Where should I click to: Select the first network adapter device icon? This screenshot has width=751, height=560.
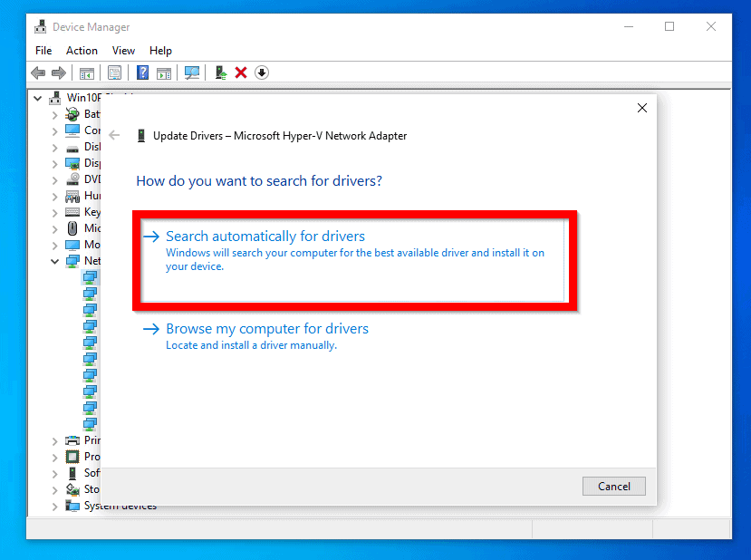pyautogui.click(x=90, y=277)
